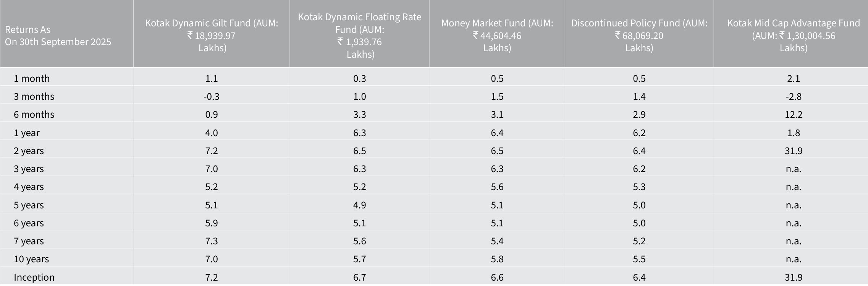Select Discontinued Policy Fund's 4 years value 5.3
Screen dimensions: 868x286
pyautogui.click(x=639, y=187)
